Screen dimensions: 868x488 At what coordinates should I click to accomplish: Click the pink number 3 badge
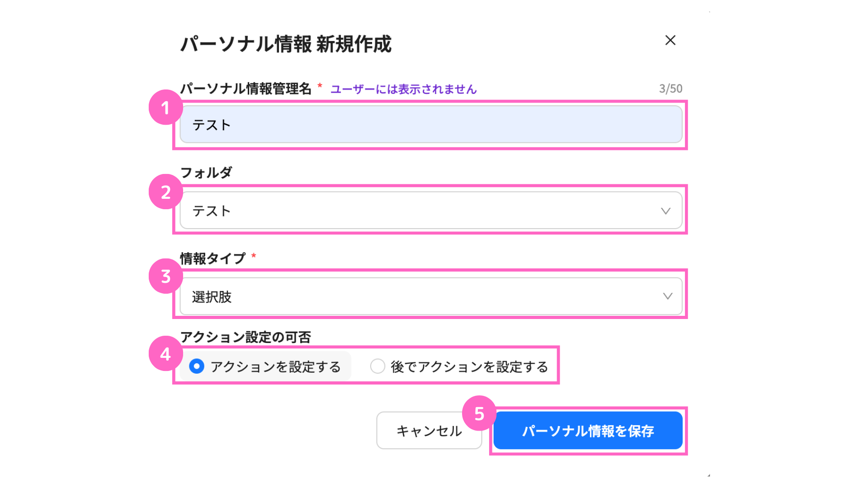point(165,276)
